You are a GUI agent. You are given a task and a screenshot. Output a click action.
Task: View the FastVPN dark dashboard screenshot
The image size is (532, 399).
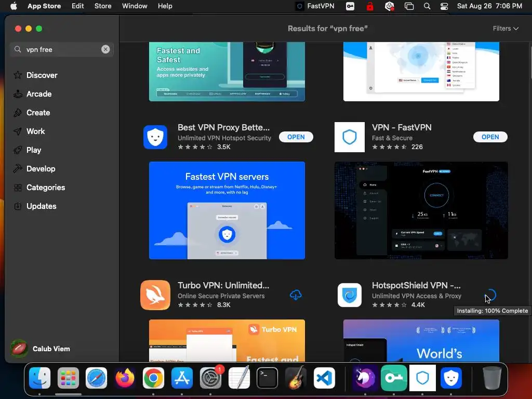pyautogui.click(x=421, y=210)
